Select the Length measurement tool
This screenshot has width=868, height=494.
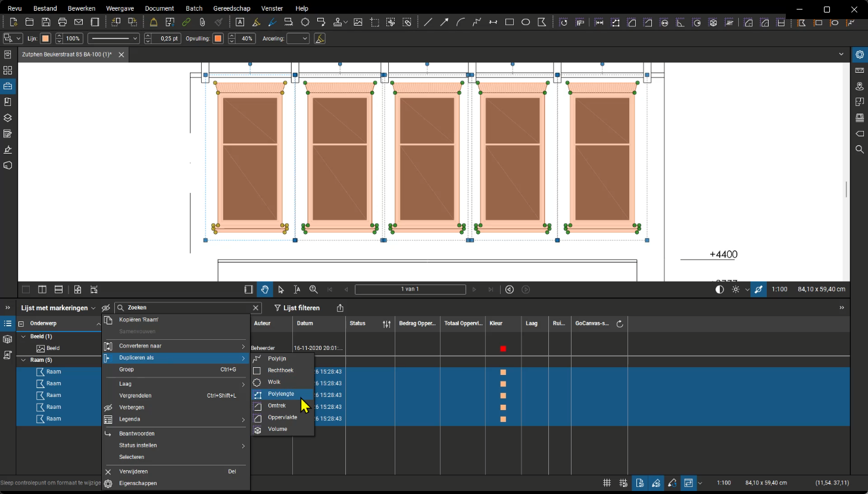pyautogui.click(x=600, y=23)
